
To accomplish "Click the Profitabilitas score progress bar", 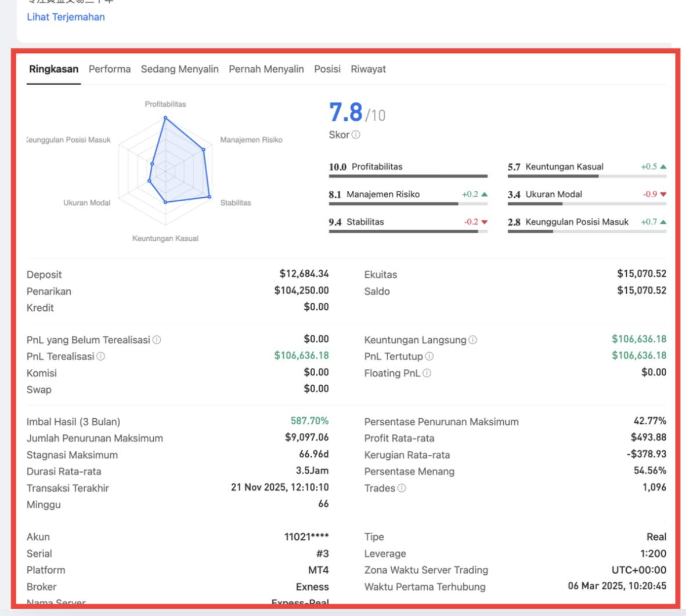I will pos(408,176).
